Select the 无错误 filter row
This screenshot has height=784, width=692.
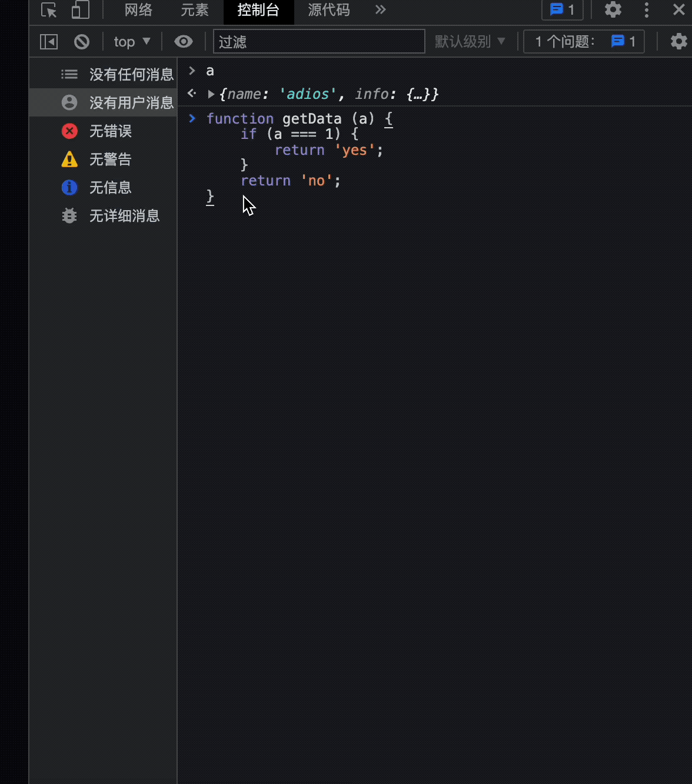point(103,131)
